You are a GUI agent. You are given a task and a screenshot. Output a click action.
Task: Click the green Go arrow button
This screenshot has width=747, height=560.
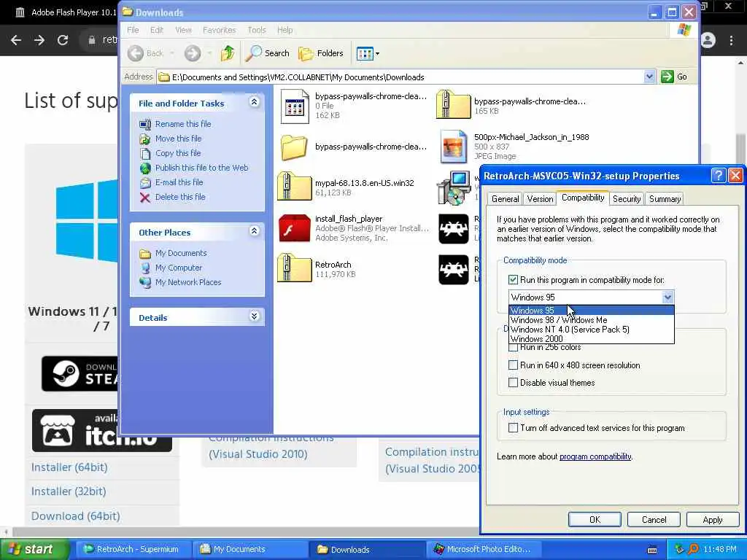click(667, 77)
